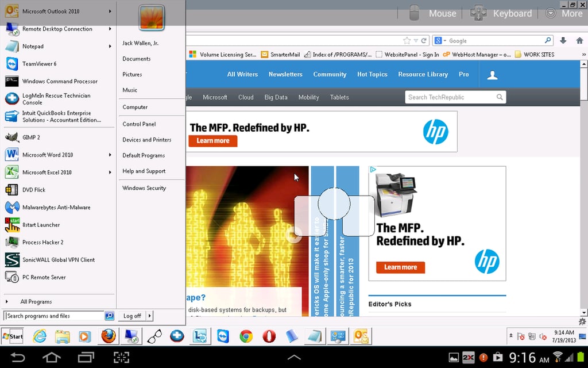Open Help and Support
The width and height of the screenshot is (588, 368).
point(144,171)
